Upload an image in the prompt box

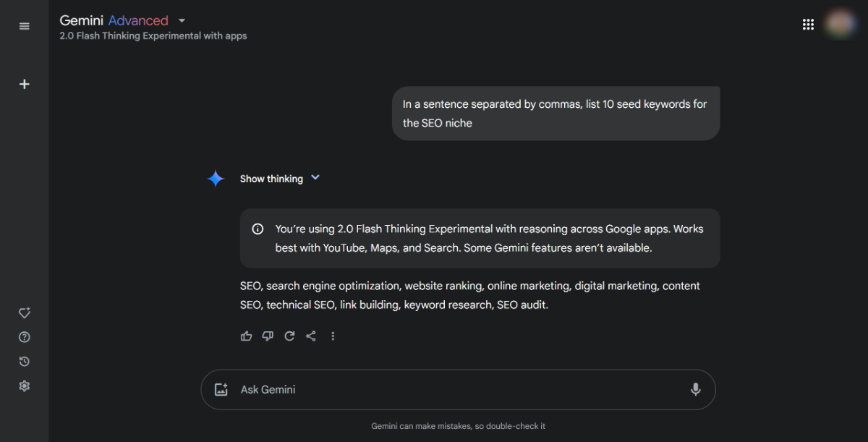221,389
